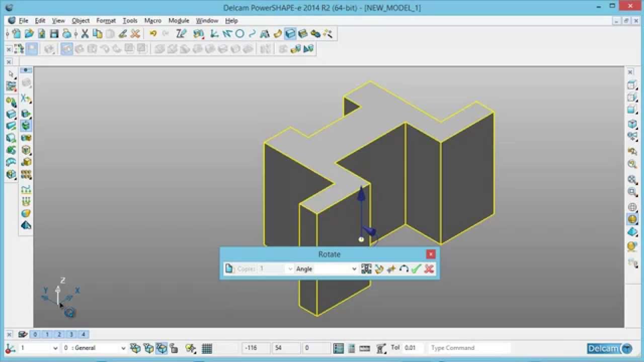The height and width of the screenshot is (362, 644).
Task: Open the Edit menu
Action: click(40, 21)
